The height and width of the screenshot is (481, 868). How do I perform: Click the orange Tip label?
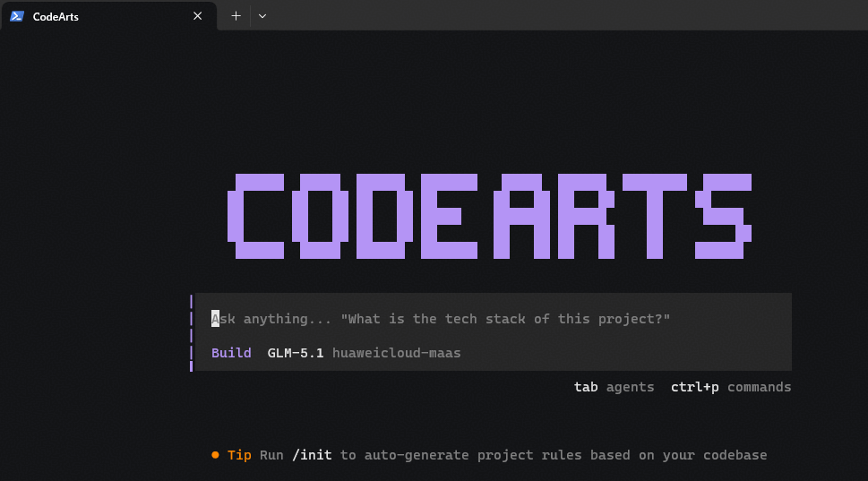239,455
